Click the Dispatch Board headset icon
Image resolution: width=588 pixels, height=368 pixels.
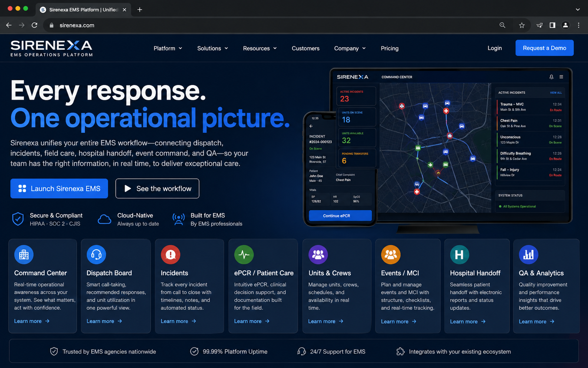point(96,254)
